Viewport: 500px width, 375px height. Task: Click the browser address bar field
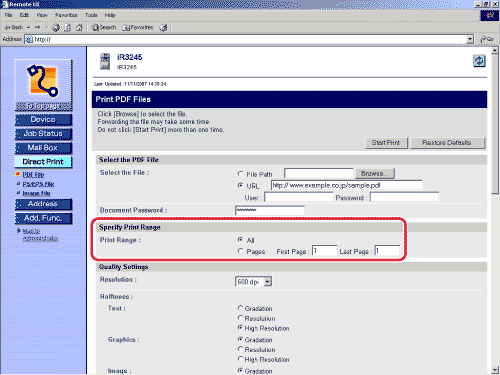(249, 39)
